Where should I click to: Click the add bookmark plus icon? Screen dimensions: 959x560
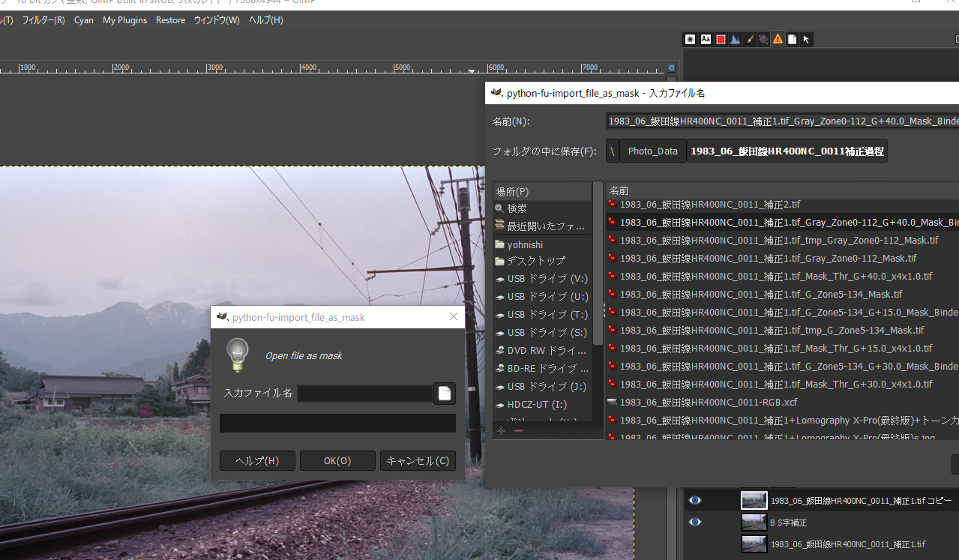coord(501,430)
